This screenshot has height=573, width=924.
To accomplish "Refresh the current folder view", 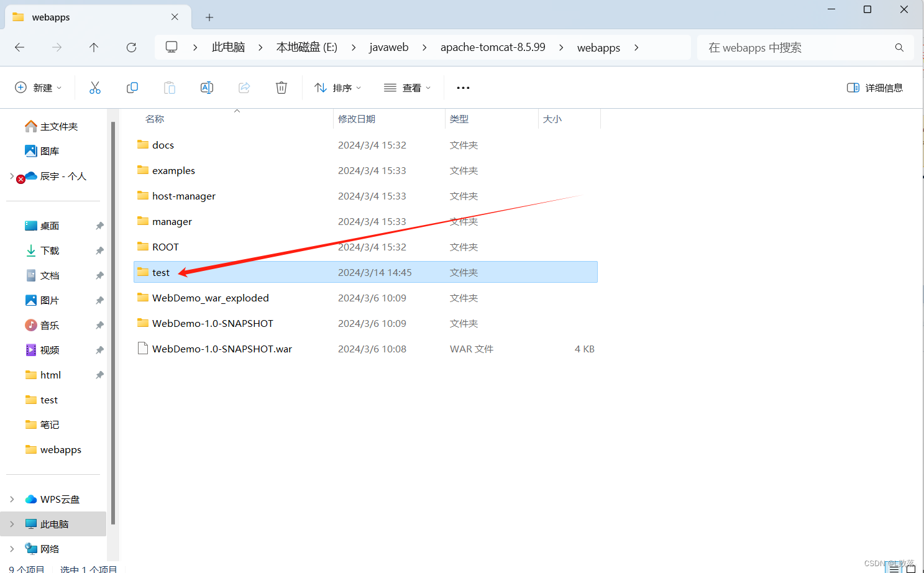I will pos(131,47).
